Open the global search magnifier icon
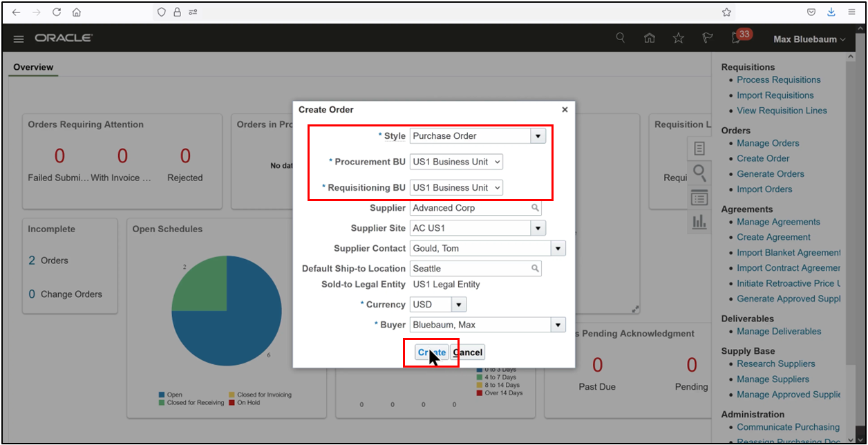Viewport: 868px width, 445px height. tap(620, 39)
